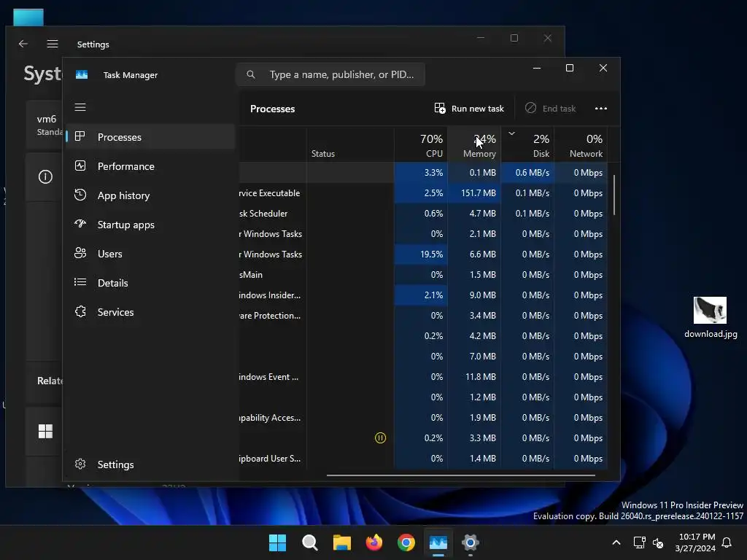
Task: Show hidden system tray icons
Action: (616, 542)
